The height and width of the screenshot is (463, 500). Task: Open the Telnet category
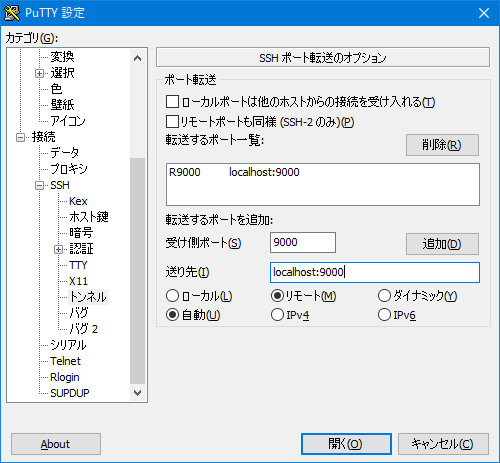[65, 361]
